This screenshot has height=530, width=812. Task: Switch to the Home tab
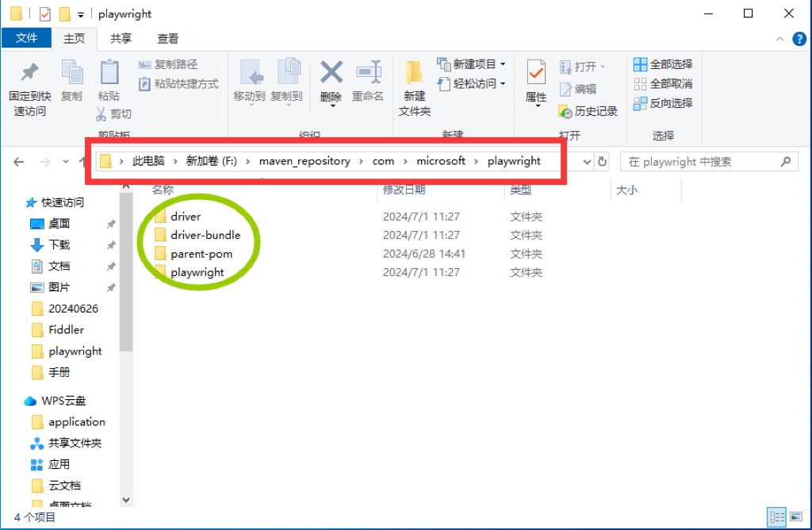pyautogui.click(x=74, y=39)
